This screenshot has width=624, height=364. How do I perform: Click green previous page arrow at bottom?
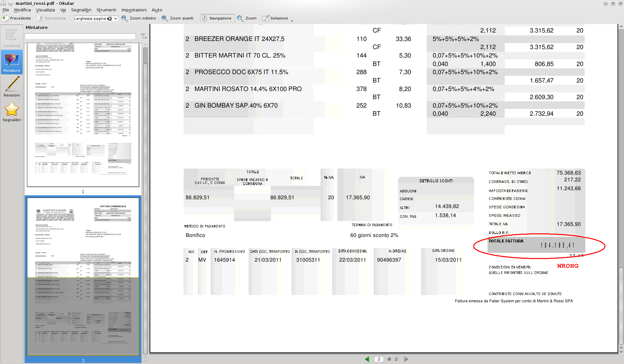coord(367,359)
